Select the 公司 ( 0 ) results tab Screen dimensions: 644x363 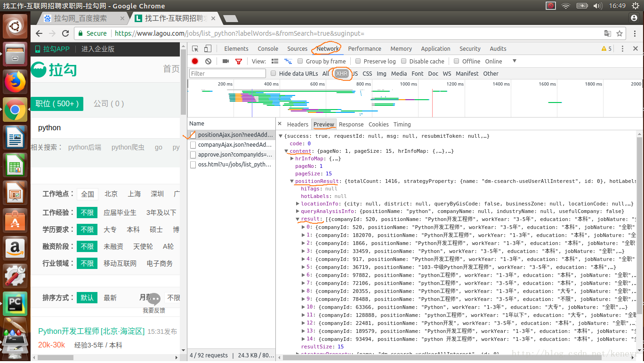(109, 103)
